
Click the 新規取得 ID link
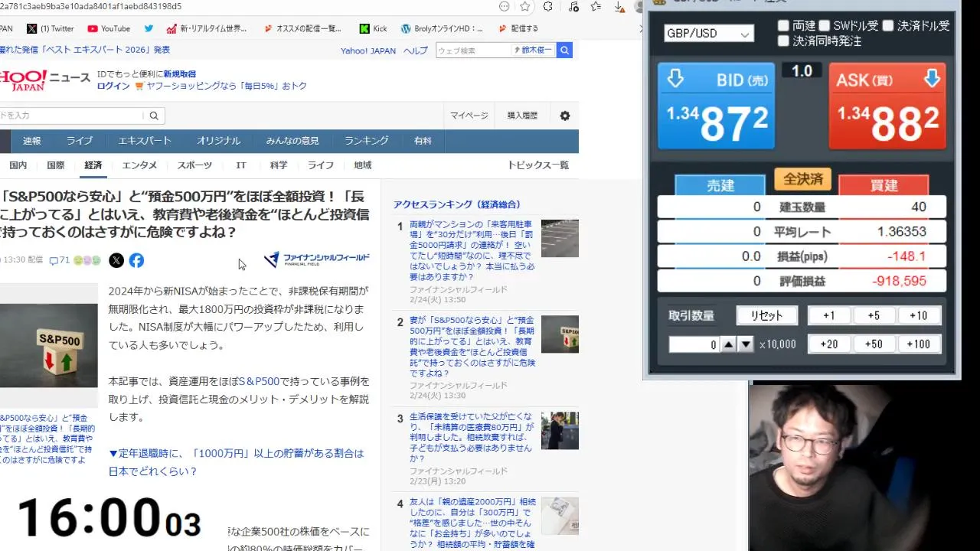(x=179, y=74)
